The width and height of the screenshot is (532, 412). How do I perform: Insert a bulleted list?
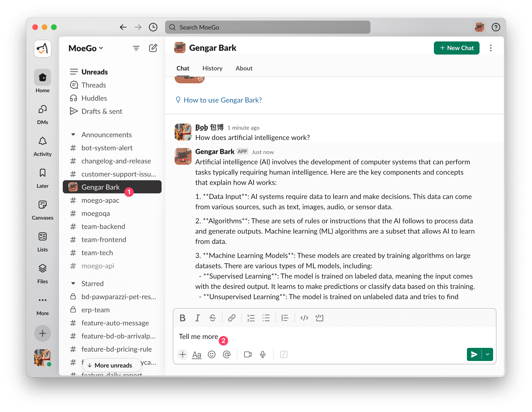click(266, 318)
